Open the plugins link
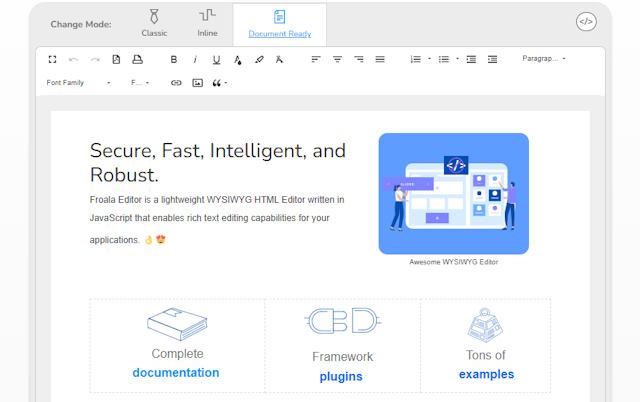Viewport: 640px width, 402px height. point(341,376)
